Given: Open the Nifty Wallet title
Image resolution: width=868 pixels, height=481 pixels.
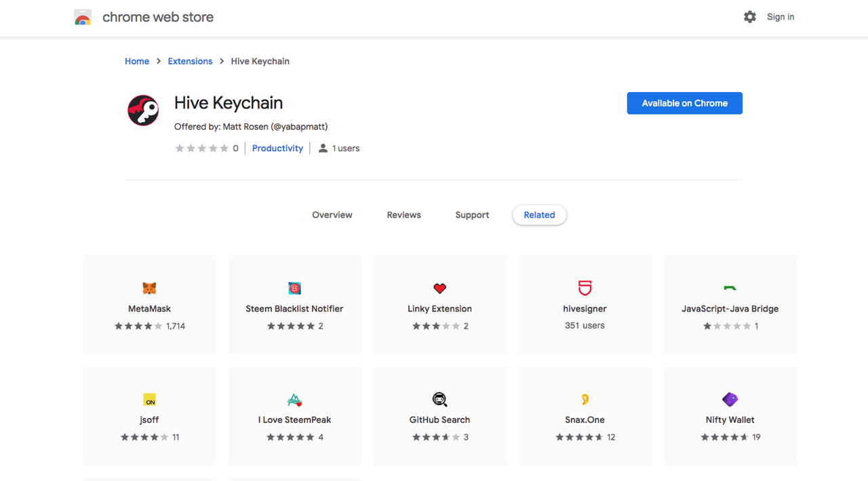Looking at the screenshot, I should 730,420.
